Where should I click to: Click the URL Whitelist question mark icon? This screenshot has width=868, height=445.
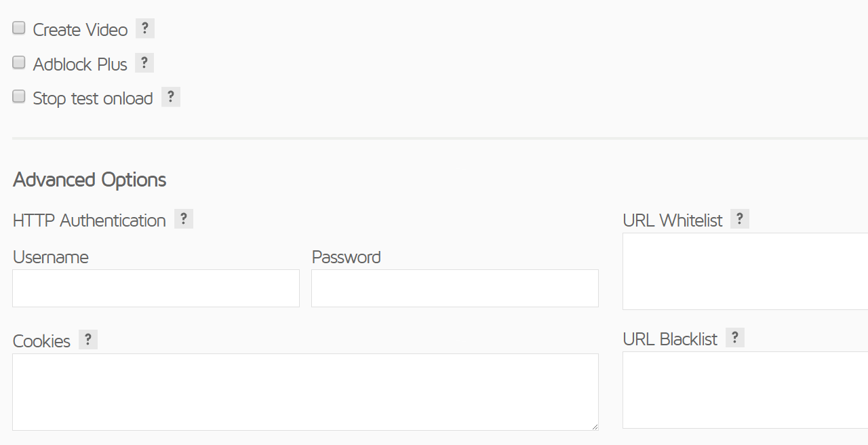click(x=740, y=219)
